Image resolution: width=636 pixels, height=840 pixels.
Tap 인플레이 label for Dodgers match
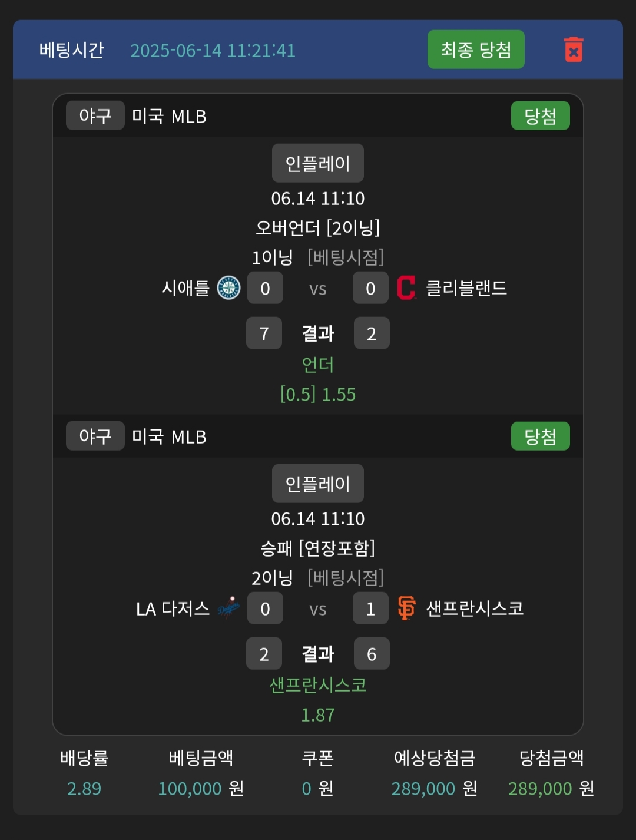pyautogui.click(x=317, y=484)
